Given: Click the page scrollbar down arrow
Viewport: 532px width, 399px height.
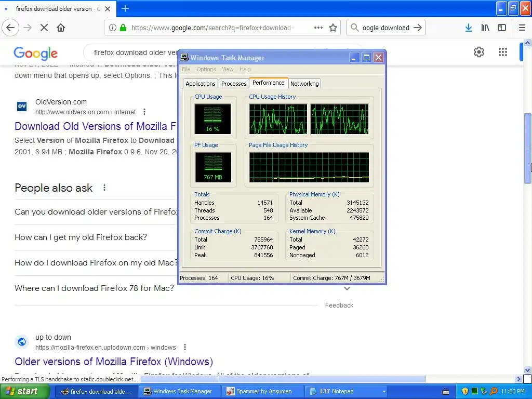Looking at the screenshot, I should point(527,370).
